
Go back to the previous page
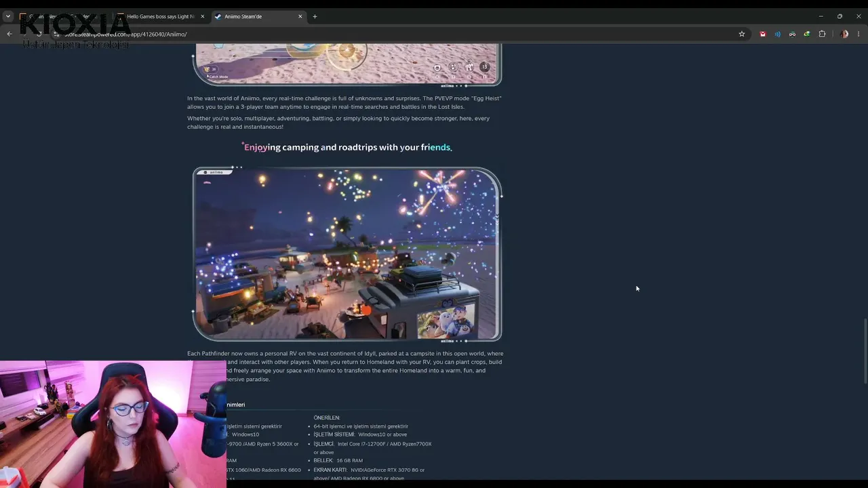9,34
